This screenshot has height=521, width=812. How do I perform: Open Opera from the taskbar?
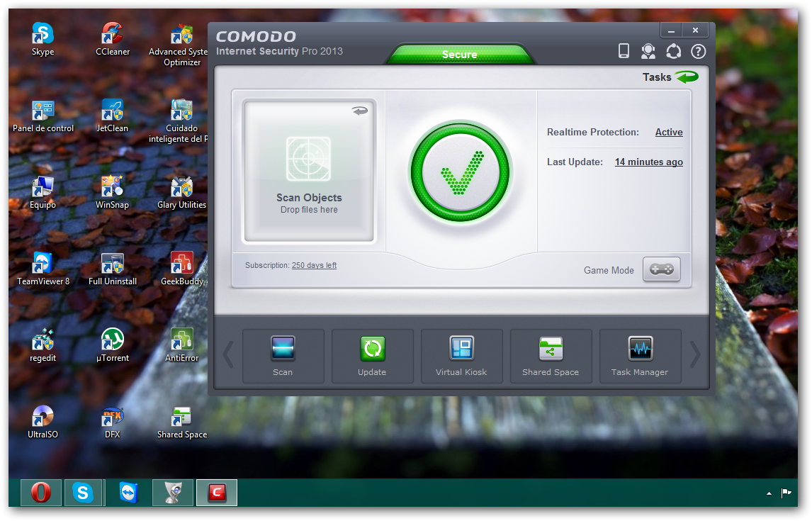41,492
